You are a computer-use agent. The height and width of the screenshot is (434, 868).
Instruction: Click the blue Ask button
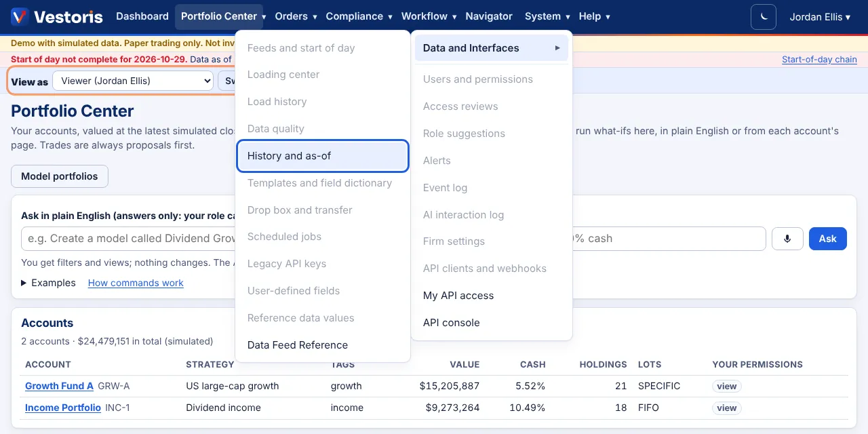click(827, 239)
